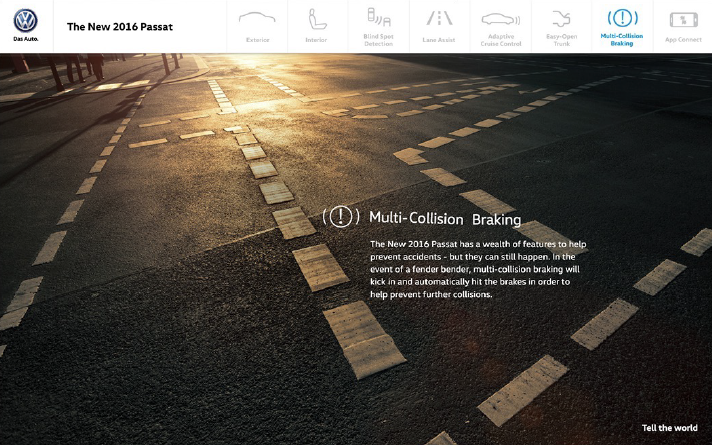Open the Blind Spot Detection icon
712x445 pixels.
click(378, 17)
